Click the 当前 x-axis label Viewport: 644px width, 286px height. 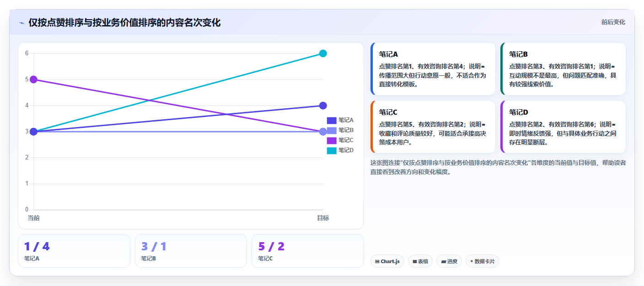33,218
